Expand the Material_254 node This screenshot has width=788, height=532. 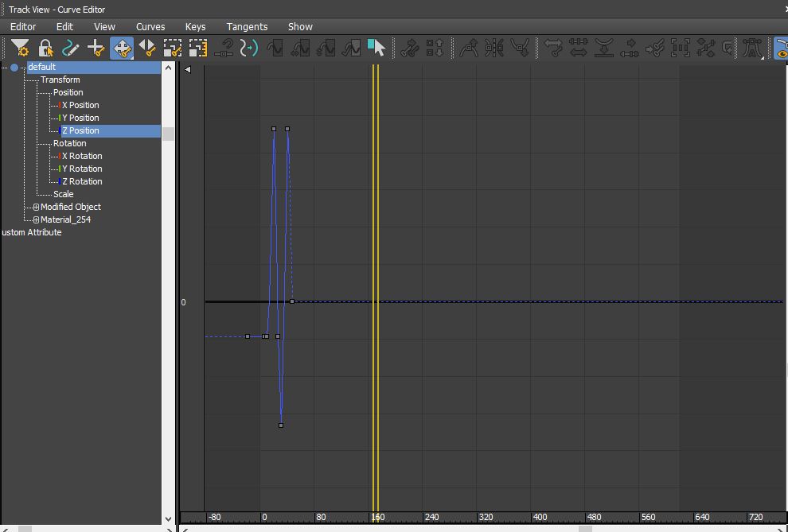click(36, 219)
